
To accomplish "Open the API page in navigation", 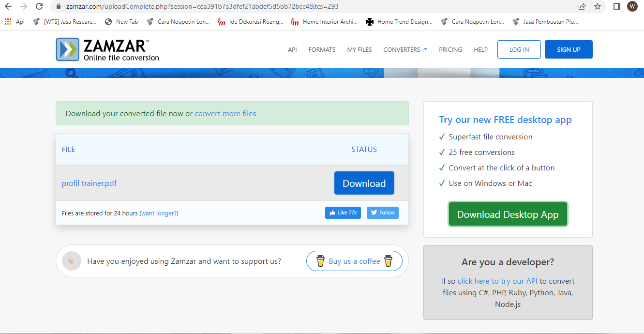I will 292,50.
